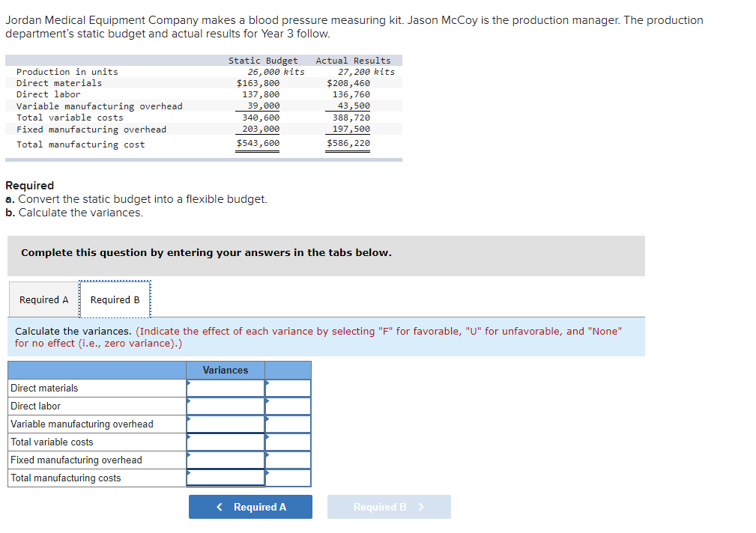Click static budget direct labor 137,800

coord(261,94)
